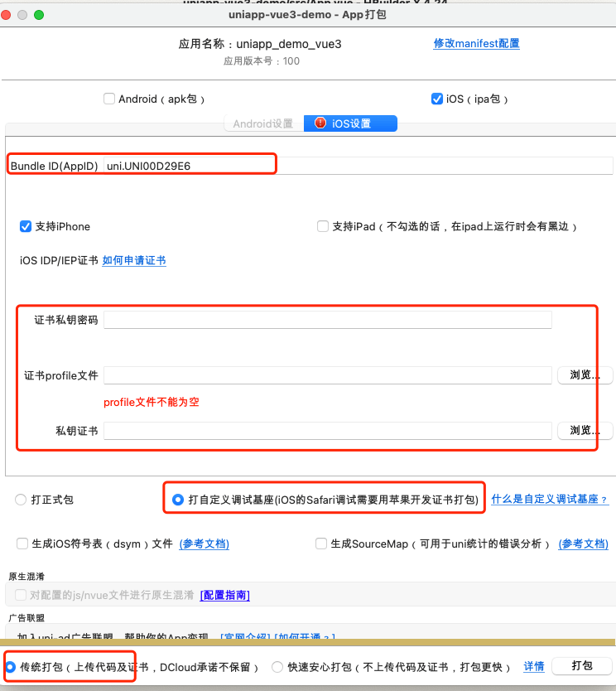The height and width of the screenshot is (691, 616).
Task: Select the 打正式包 radio option
Action: click(x=21, y=500)
